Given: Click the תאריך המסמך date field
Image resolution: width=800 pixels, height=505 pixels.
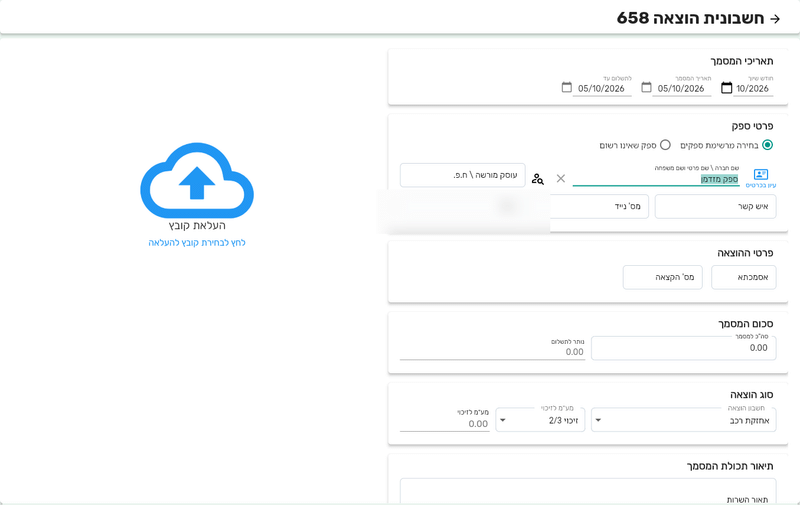Looking at the screenshot, I should coord(681,88).
